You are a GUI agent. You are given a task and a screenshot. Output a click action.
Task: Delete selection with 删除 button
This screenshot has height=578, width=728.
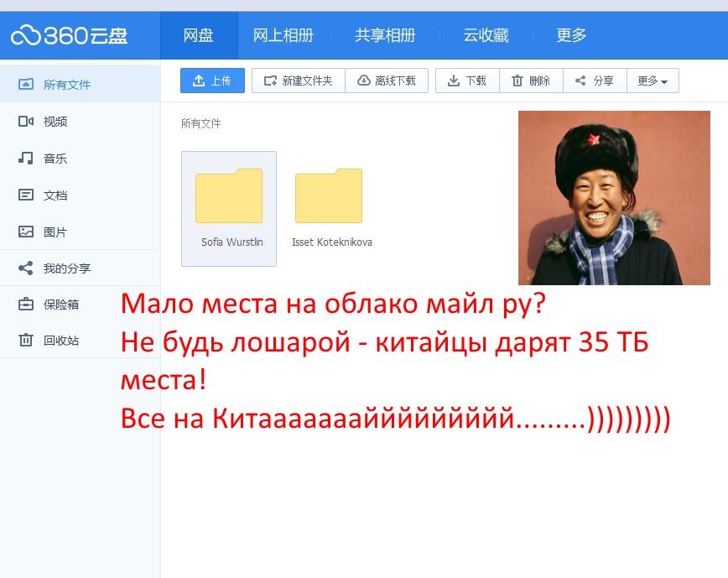(531, 81)
